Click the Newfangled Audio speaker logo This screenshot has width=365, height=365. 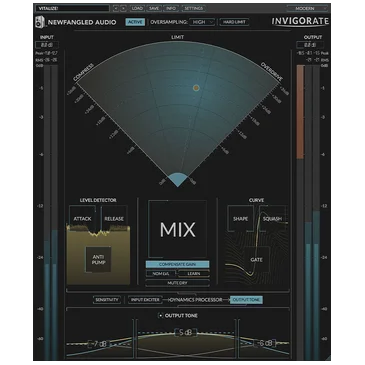click(40, 22)
